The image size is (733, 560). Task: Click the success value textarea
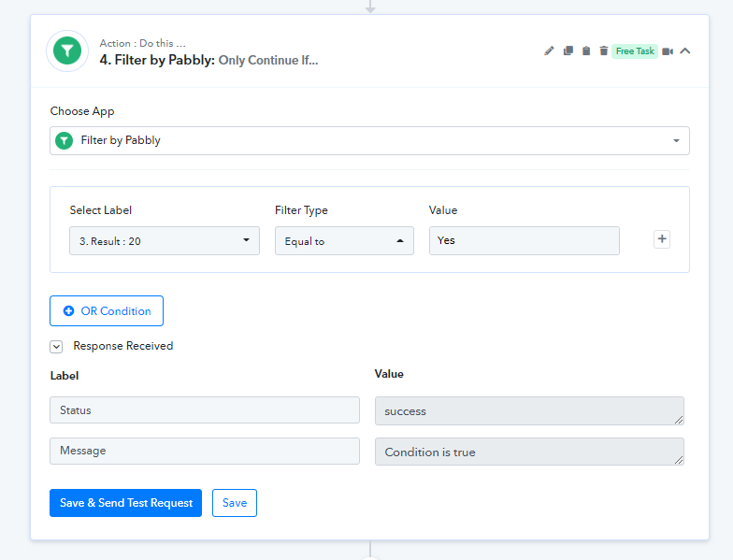pos(529,411)
